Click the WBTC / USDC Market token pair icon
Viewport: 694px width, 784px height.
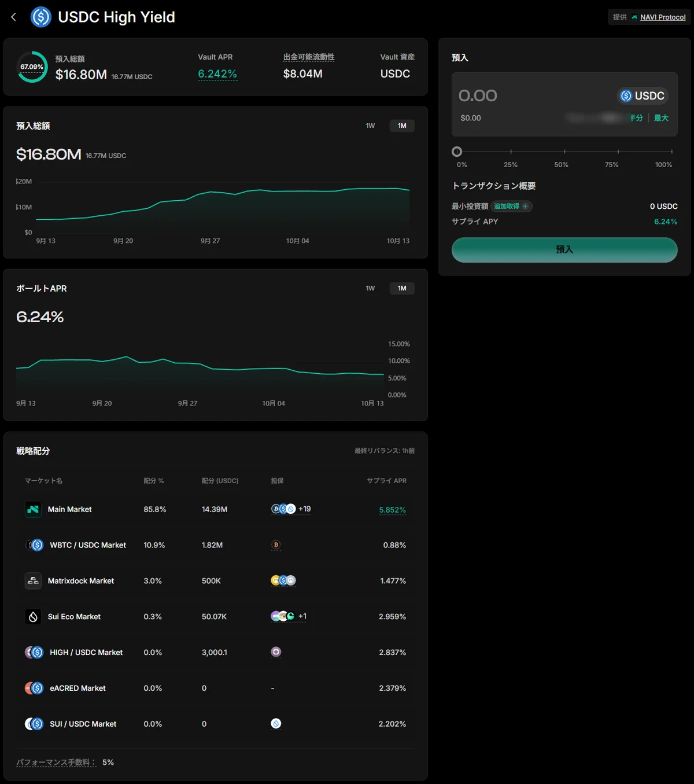[34, 545]
